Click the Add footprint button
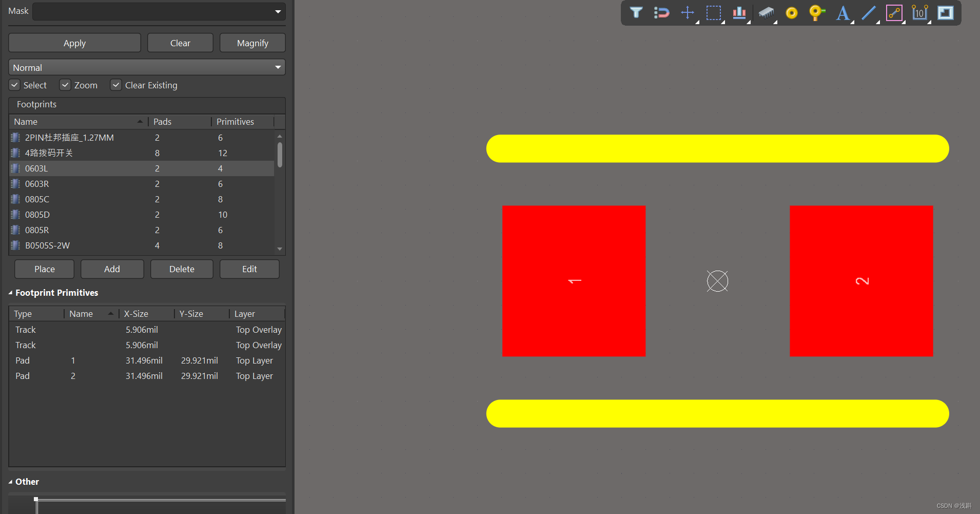 [112, 269]
